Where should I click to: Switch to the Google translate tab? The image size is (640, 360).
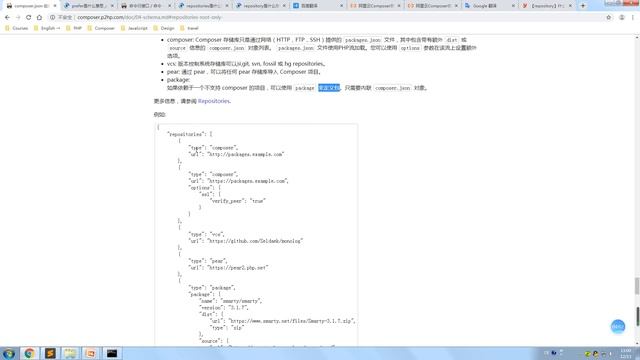[x=489, y=6]
